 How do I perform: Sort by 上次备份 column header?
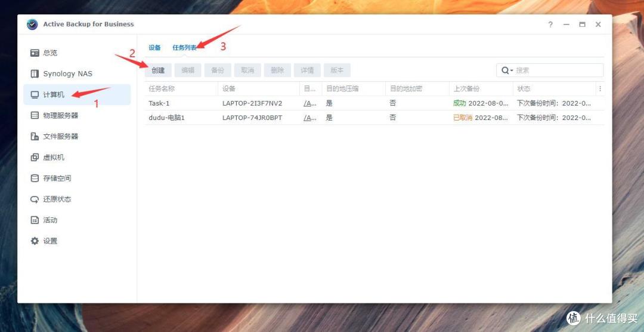coord(481,88)
